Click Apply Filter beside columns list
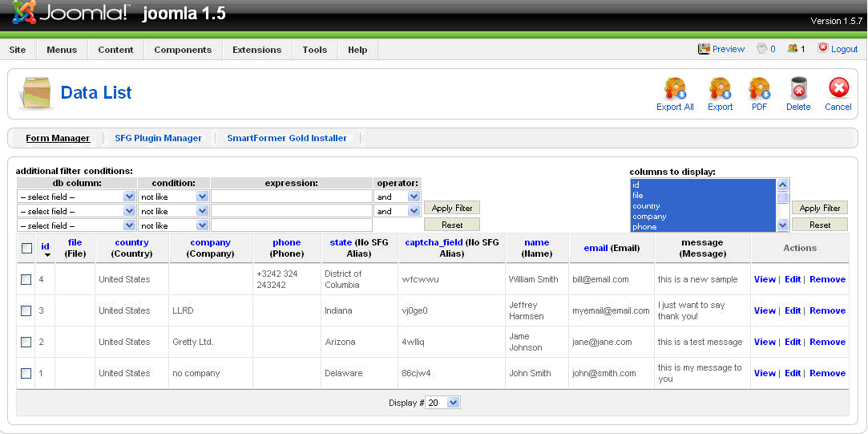Screen dimensions: 868x434 click(820, 208)
